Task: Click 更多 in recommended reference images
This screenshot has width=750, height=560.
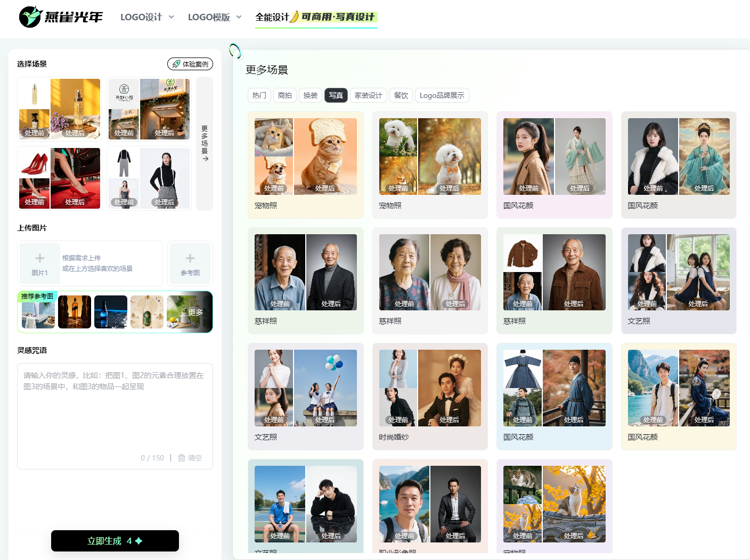Action: tap(195, 312)
